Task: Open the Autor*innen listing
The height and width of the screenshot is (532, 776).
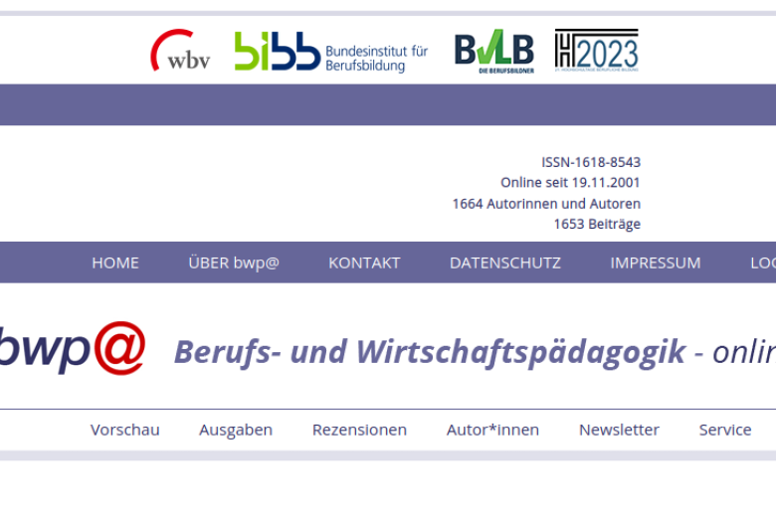Action: [x=492, y=430]
